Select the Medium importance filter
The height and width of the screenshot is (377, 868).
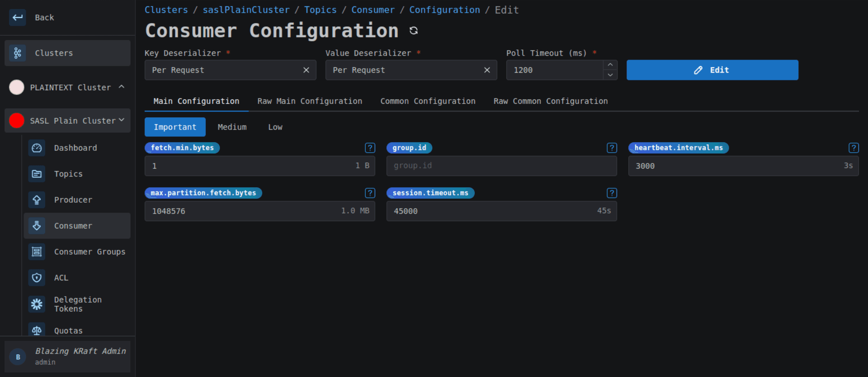(232, 127)
